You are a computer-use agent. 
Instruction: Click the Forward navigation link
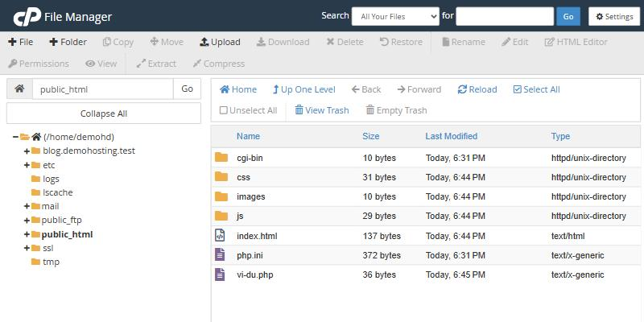pyautogui.click(x=419, y=89)
